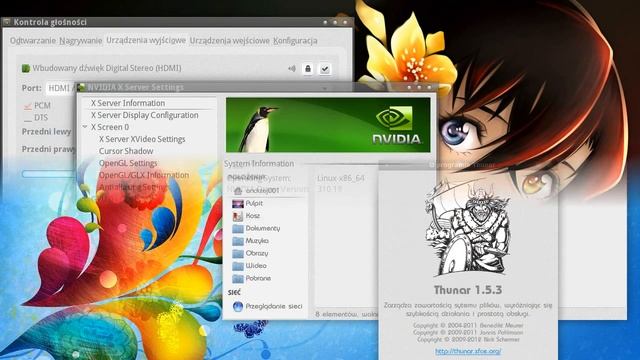Click the Jannis Pohlmann copyright line
This screenshot has width=640, height=360.
(x=468, y=333)
